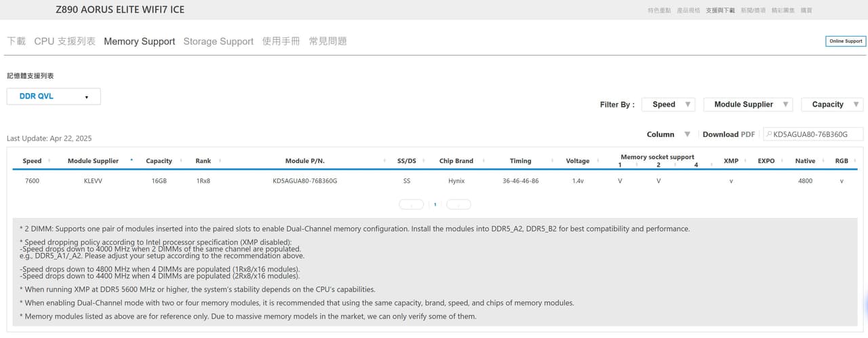This screenshot has height=338, width=868.
Task: Go to the 使用手冊 tab
Action: pos(281,41)
